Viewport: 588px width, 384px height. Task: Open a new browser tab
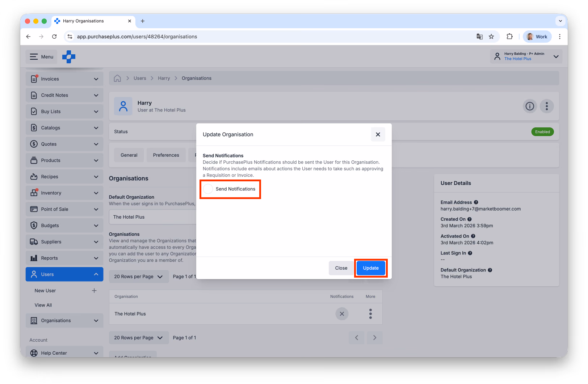(x=143, y=21)
